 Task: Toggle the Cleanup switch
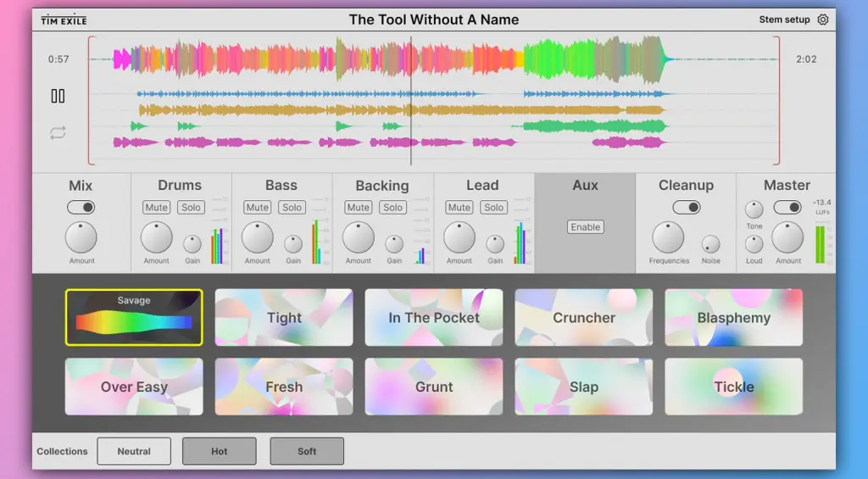[686, 207]
